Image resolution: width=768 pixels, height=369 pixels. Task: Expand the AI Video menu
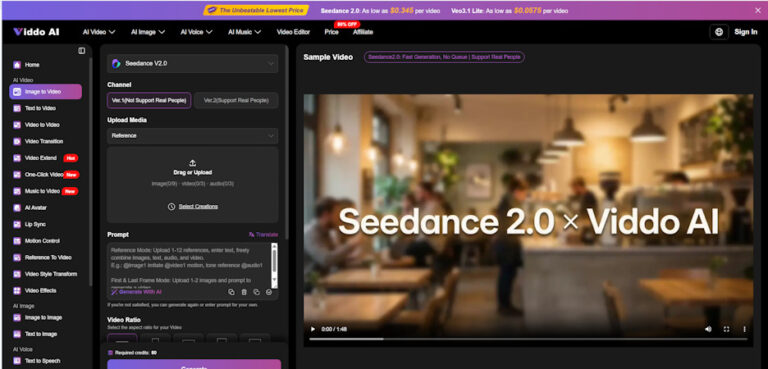point(99,32)
